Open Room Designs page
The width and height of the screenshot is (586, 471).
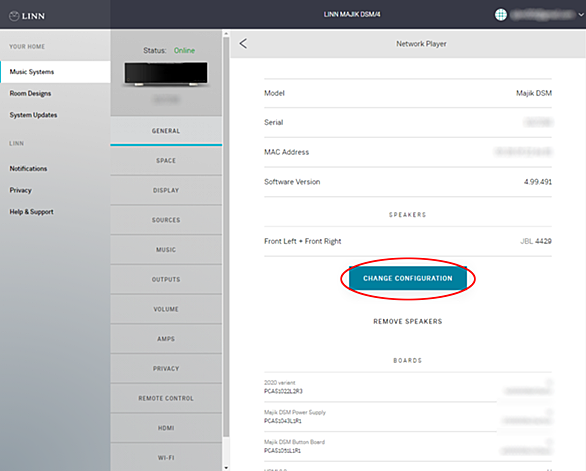click(30, 93)
